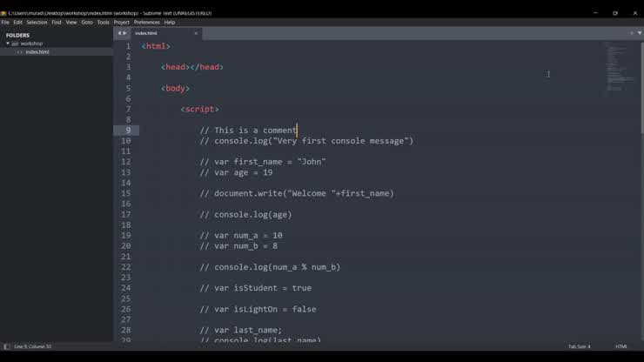Click the vertical scrollbar on editor
Viewport: 644px width, 362px height.
(x=641, y=87)
